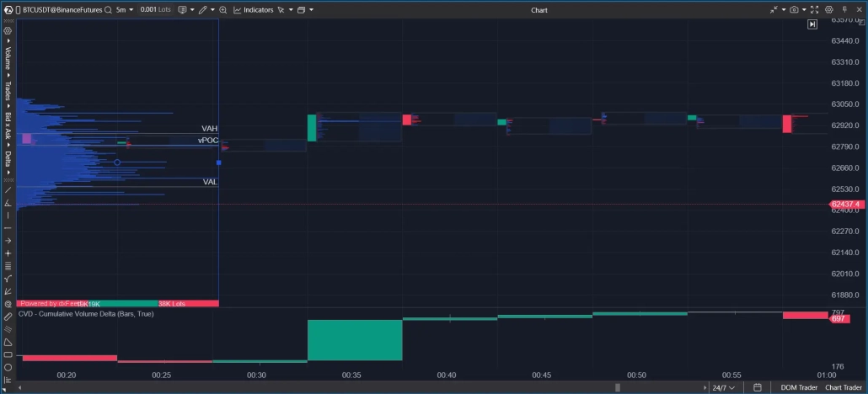Expand cursor mode dropdown arrow
The image size is (868, 394).
[x=291, y=10]
